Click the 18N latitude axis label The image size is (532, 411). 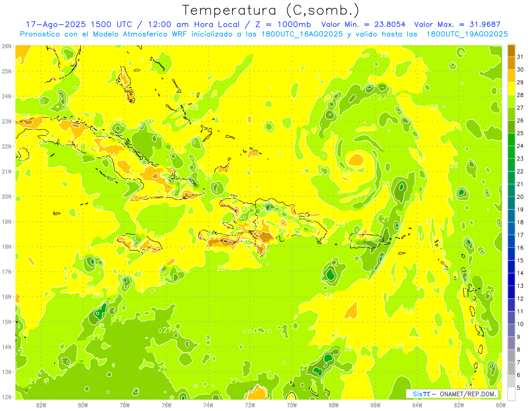6,247
